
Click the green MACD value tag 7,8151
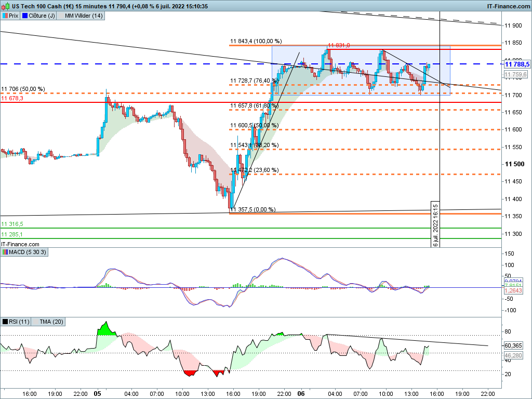pos(513,285)
